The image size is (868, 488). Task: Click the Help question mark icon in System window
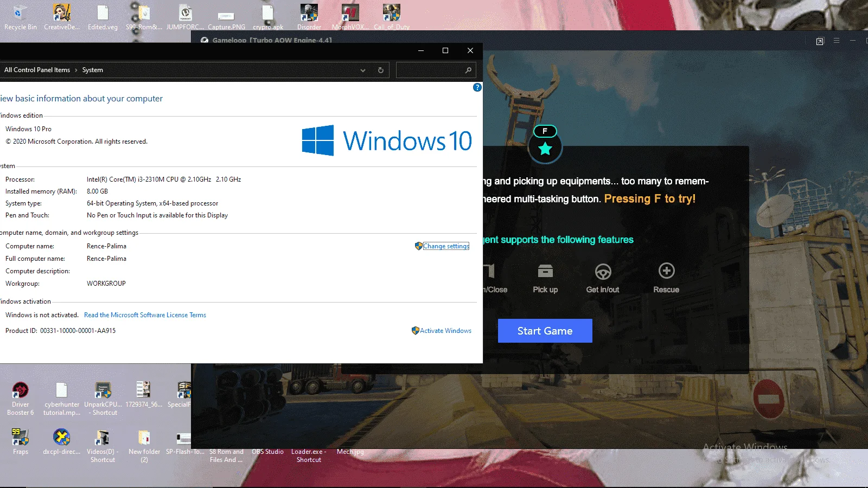tap(477, 87)
